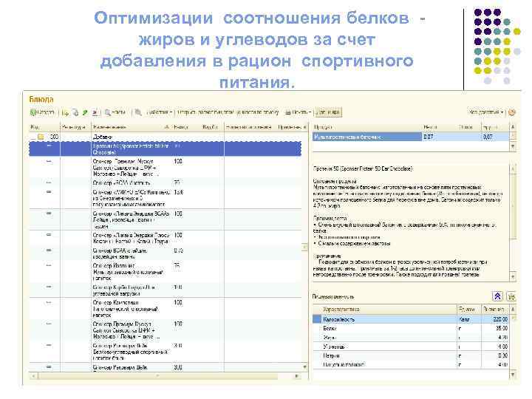Image resolution: width=532 pixels, height=399 pixels.
Task: Select the Добавки group row
Action: click(x=166, y=137)
